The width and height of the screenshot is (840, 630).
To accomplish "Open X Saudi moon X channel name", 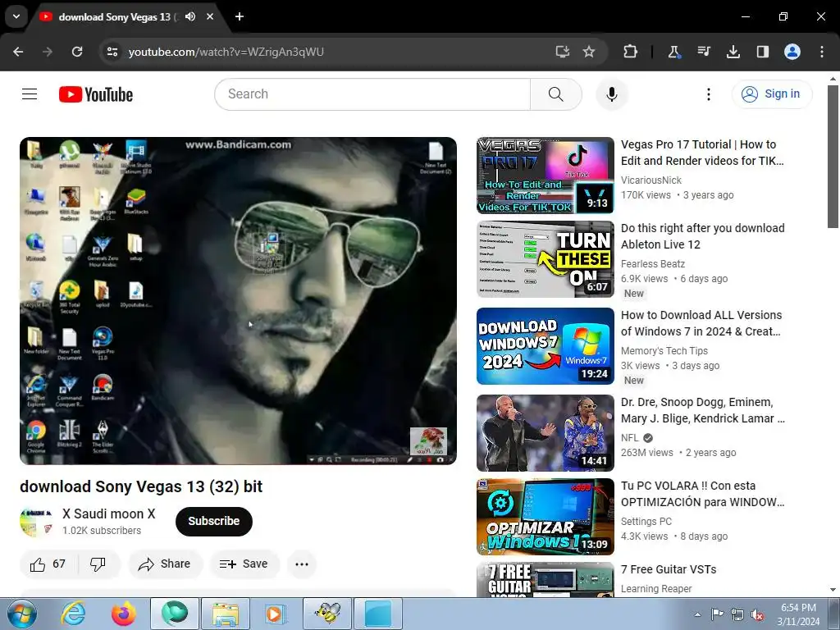I will pyautogui.click(x=109, y=514).
